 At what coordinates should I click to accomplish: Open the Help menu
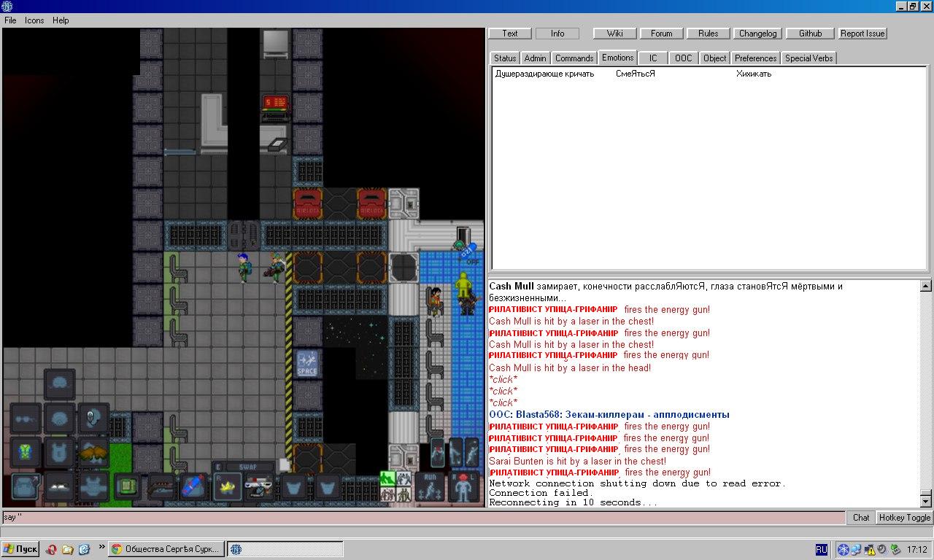point(61,20)
